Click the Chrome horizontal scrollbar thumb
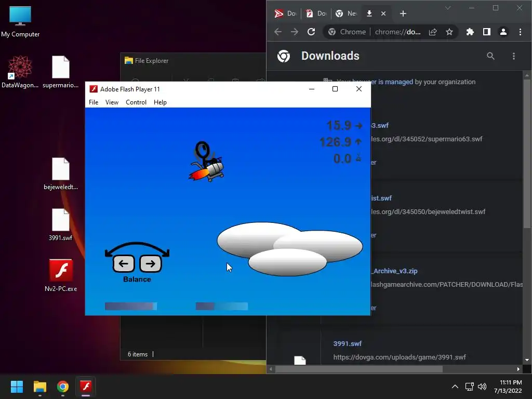 point(358,369)
